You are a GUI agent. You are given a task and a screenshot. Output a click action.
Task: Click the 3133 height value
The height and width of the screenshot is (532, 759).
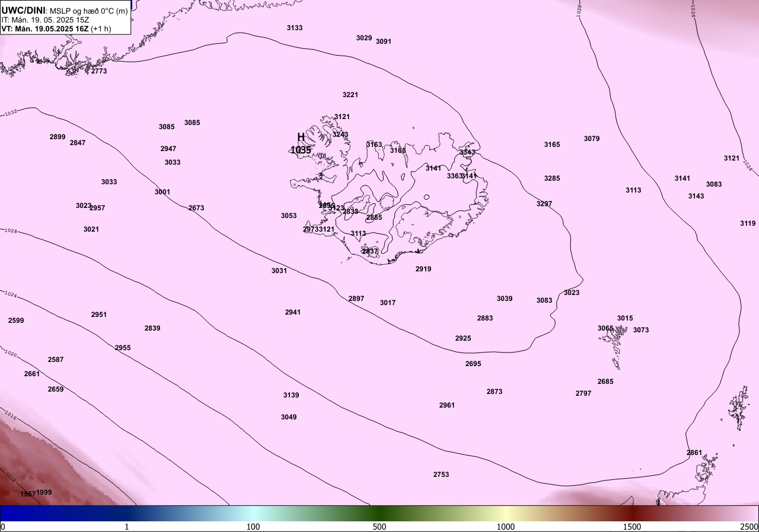(295, 28)
